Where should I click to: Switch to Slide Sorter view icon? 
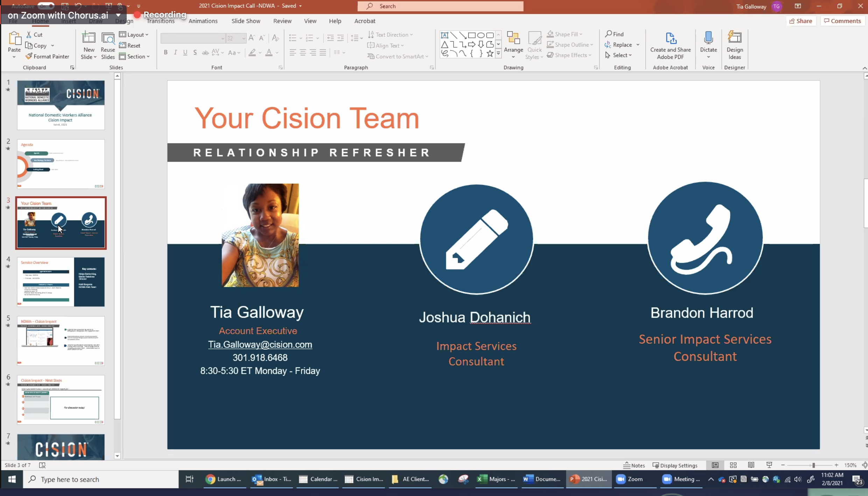coord(733,465)
